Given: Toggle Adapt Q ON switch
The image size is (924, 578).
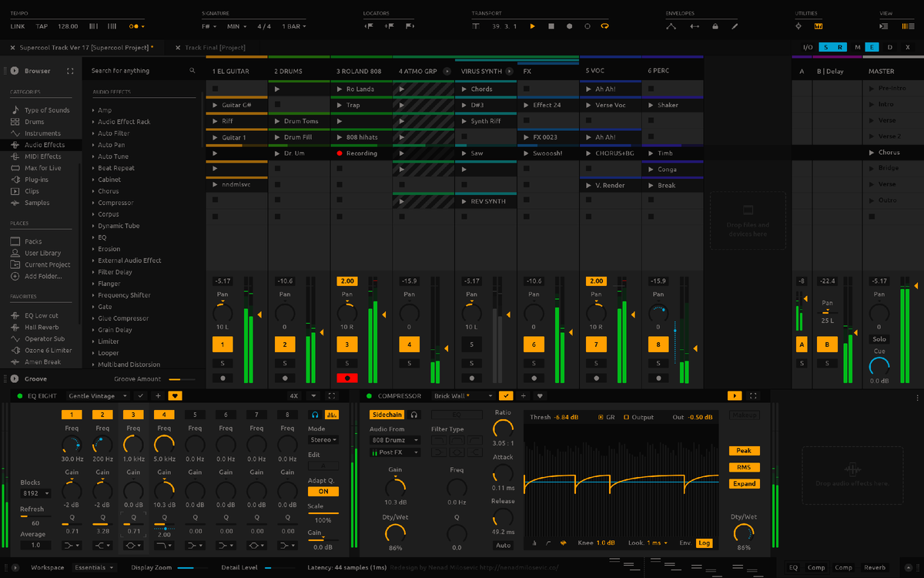Looking at the screenshot, I should pos(323,491).
